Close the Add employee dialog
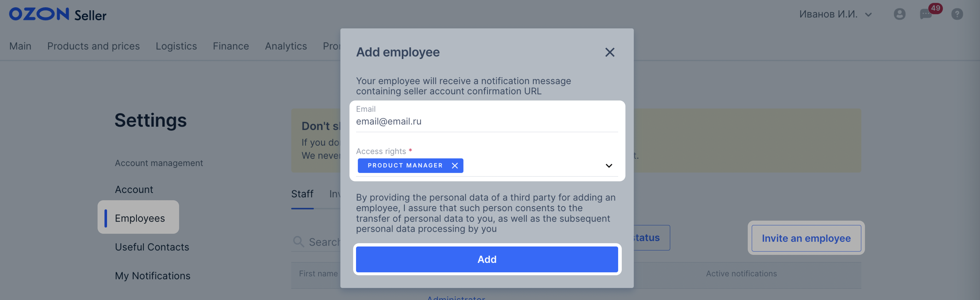The height and width of the screenshot is (300, 980). 609,52
